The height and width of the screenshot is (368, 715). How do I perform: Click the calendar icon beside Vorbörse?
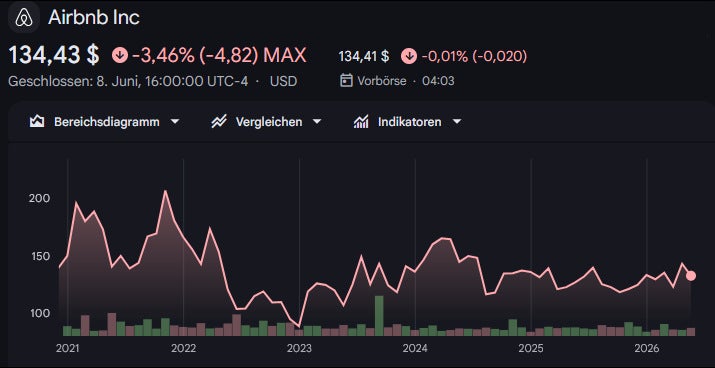(x=346, y=81)
